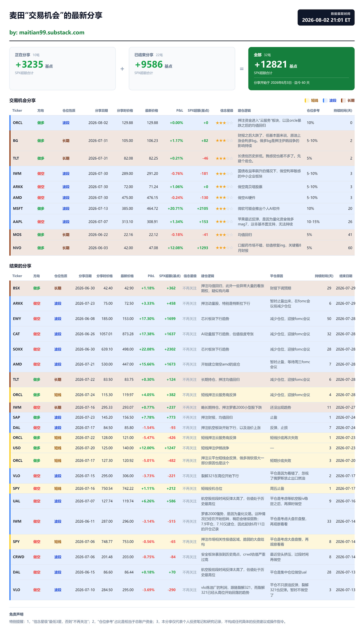Click the 2026-06-03 share date cell
This screenshot has height=634, width=364.
(x=98, y=248)
